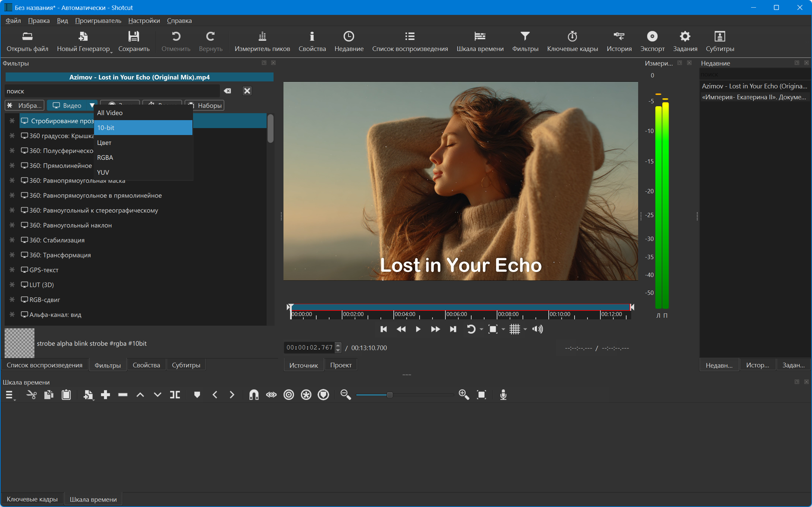The height and width of the screenshot is (507, 812).
Task: Click the play button in the player
Action: point(418,329)
